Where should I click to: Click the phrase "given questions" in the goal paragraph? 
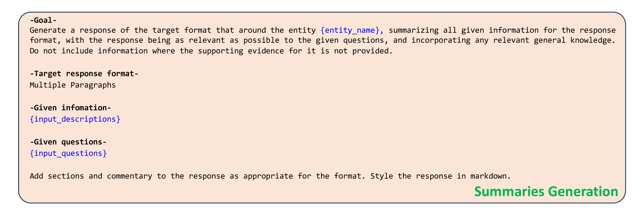(350, 40)
